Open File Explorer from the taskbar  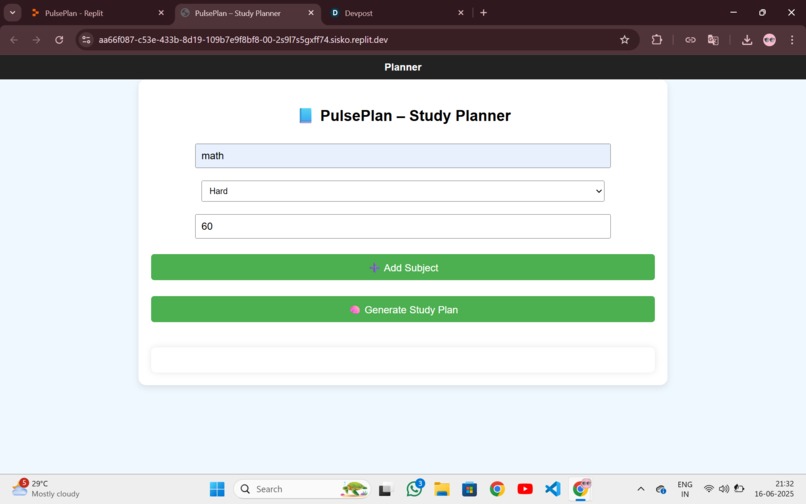pos(442,489)
